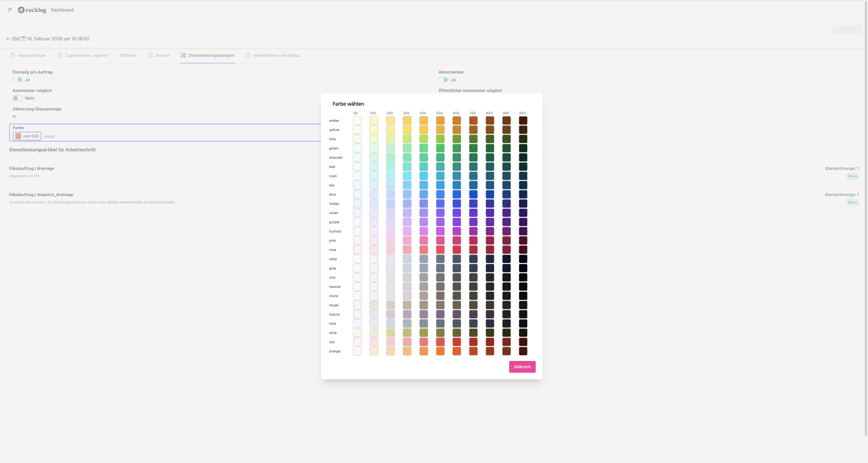Open the Hauptattribute tab

[28, 55]
